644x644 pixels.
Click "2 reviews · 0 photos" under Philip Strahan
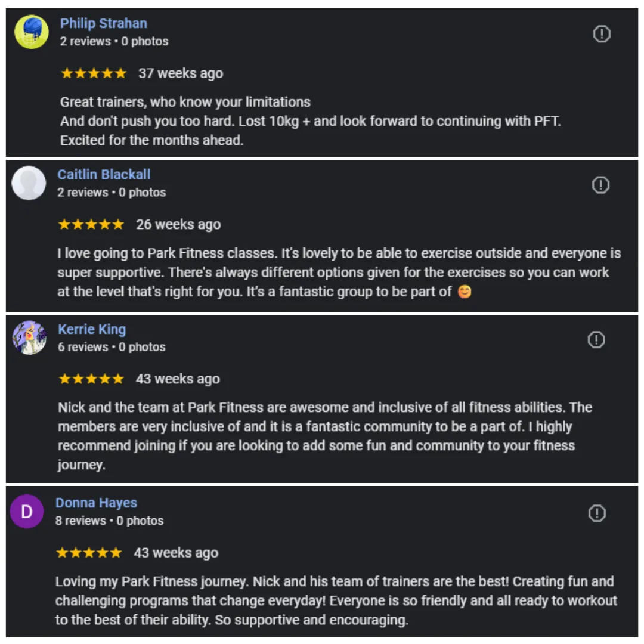point(114,41)
